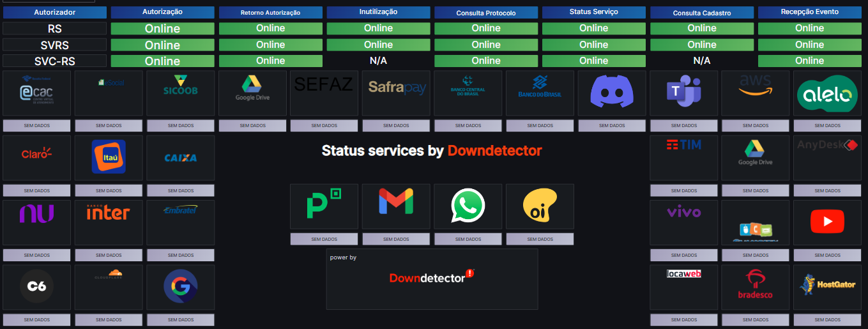Open the Locaweb logo tile
Viewport: 868px width, 329px height.
684,287
